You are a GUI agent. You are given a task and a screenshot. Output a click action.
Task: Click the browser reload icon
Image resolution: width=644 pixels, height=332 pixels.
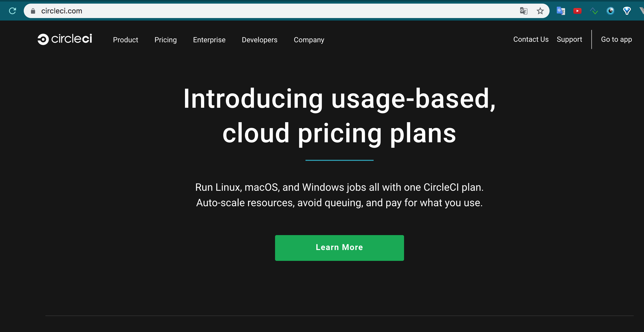(x=12, y=11)
